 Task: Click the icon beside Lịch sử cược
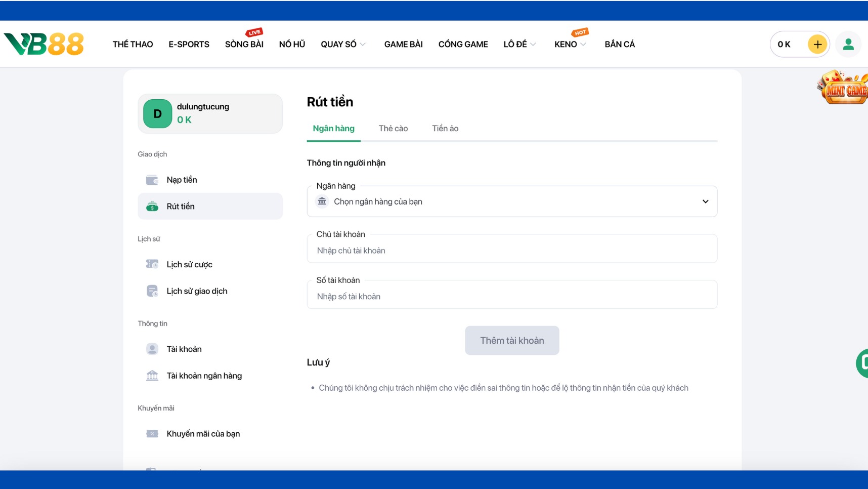point(152,264)
